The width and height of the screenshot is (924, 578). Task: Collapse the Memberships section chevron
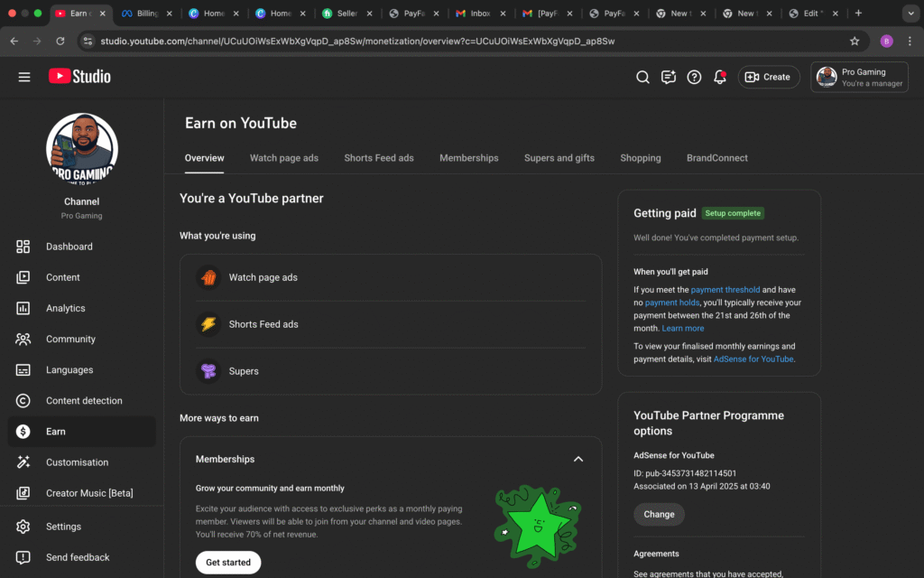click(x=578, y=459)
